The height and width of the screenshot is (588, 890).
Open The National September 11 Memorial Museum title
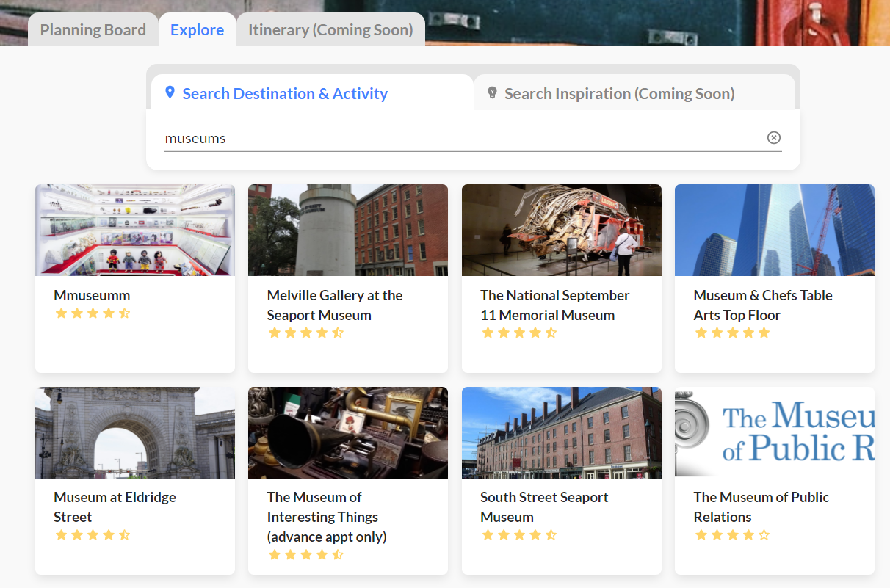click(554, 305)
